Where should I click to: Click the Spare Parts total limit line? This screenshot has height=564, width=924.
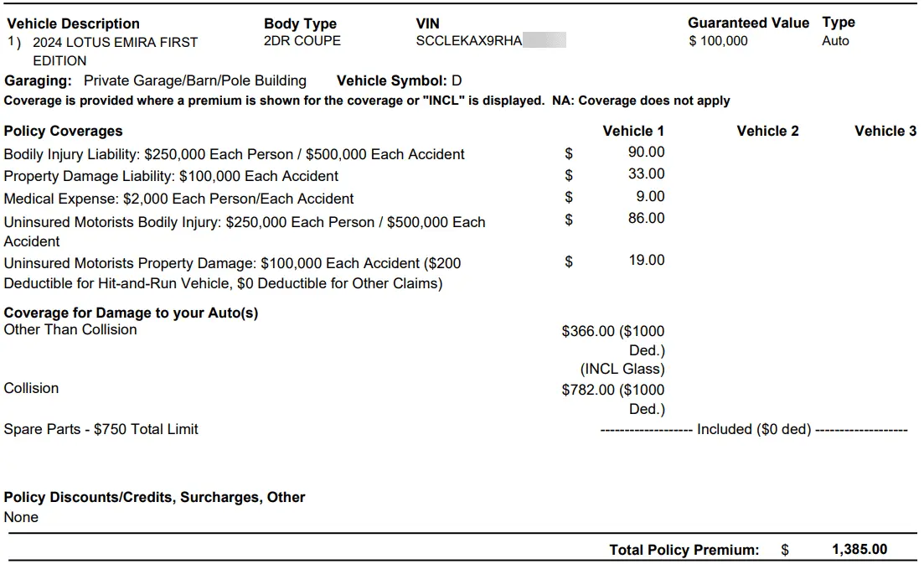click(101, 429)
